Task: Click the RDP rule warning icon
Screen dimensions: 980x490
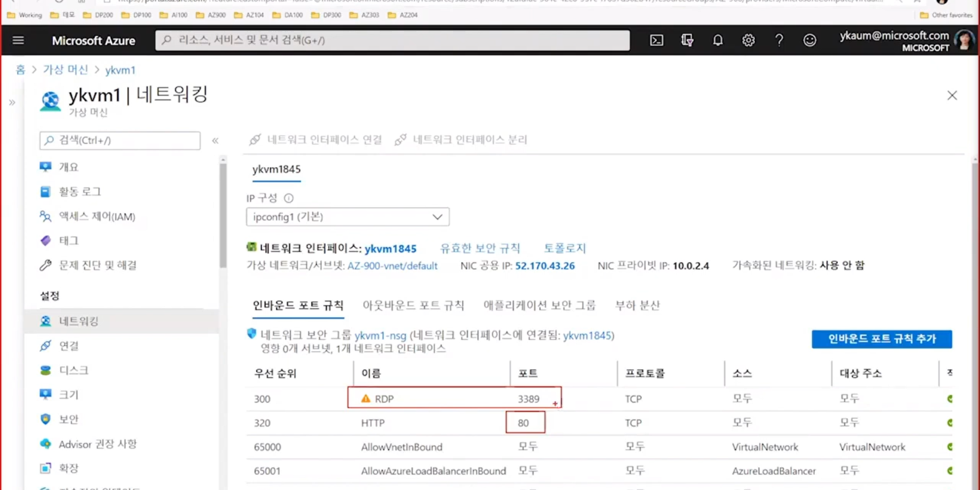Action: 365,398
